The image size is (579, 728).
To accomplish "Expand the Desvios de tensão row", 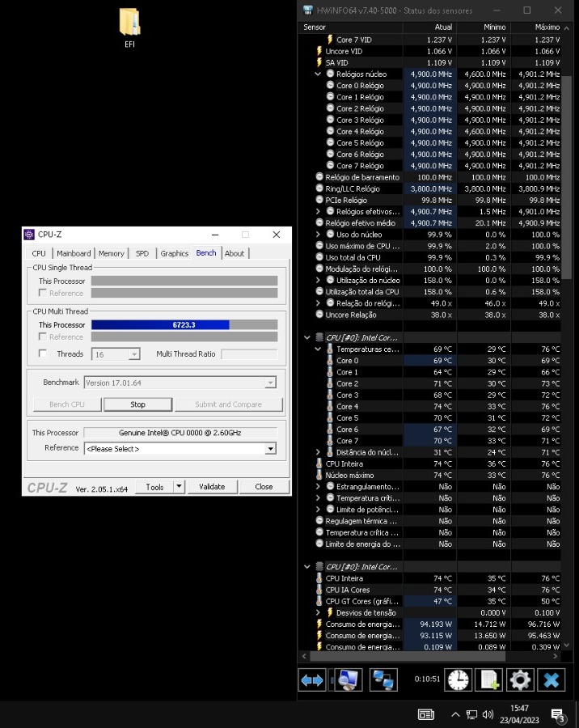I will pos(318,612).
